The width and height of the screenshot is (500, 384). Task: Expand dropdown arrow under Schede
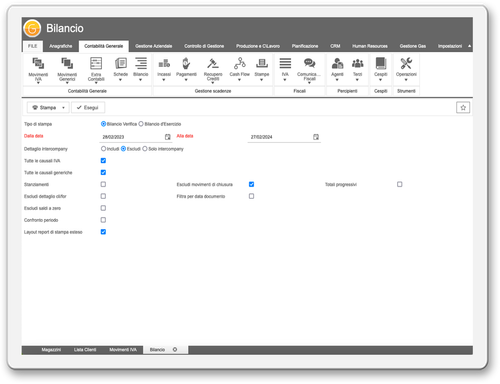point(120,80)
